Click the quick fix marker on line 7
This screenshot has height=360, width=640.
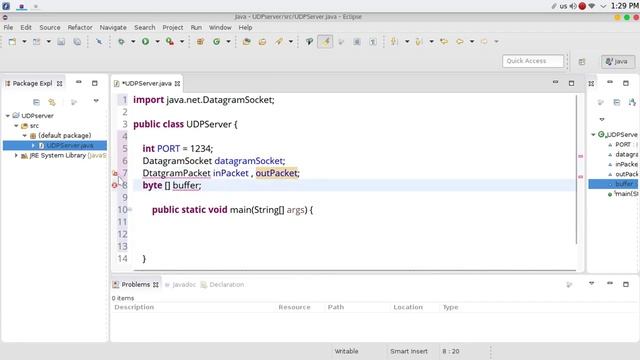click(115, 173)
